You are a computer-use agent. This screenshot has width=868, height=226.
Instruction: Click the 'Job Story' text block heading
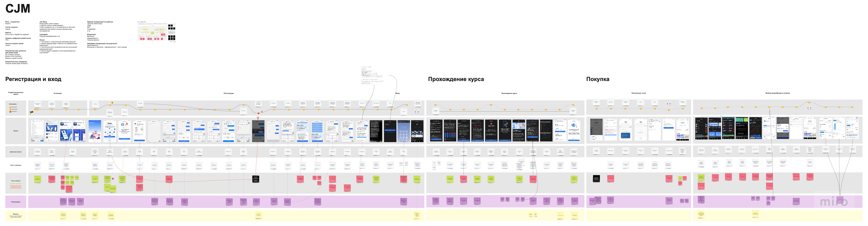click(x=43, y=22)
